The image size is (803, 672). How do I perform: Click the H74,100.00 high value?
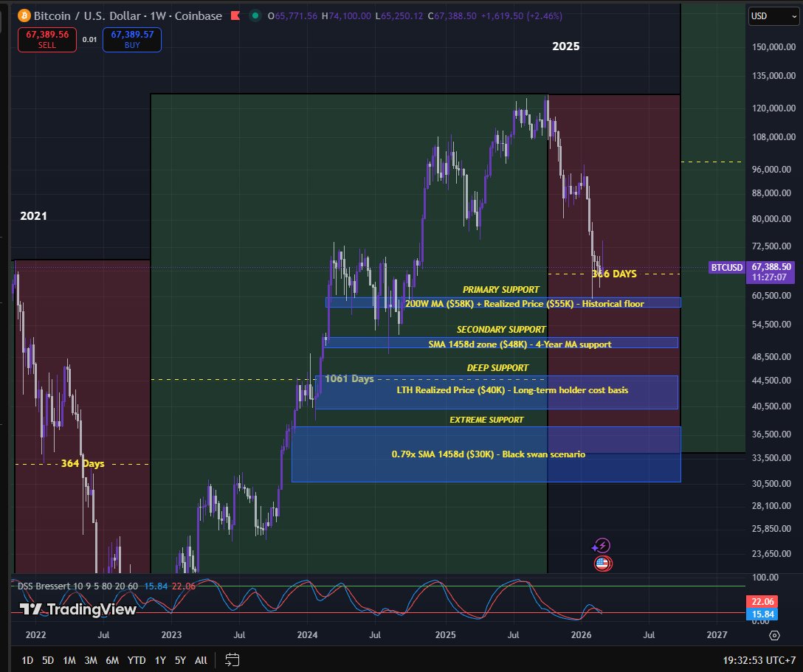pos(346,16)
